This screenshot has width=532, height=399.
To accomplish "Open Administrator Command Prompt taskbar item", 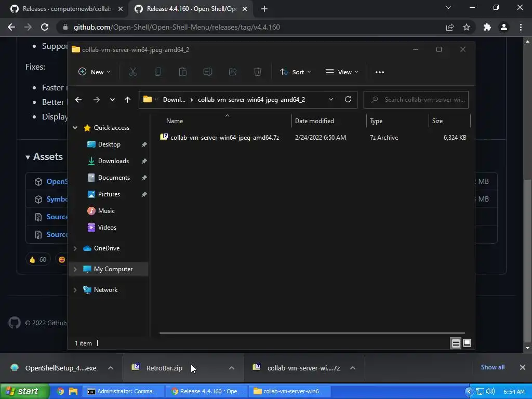I will click(123, 391).
